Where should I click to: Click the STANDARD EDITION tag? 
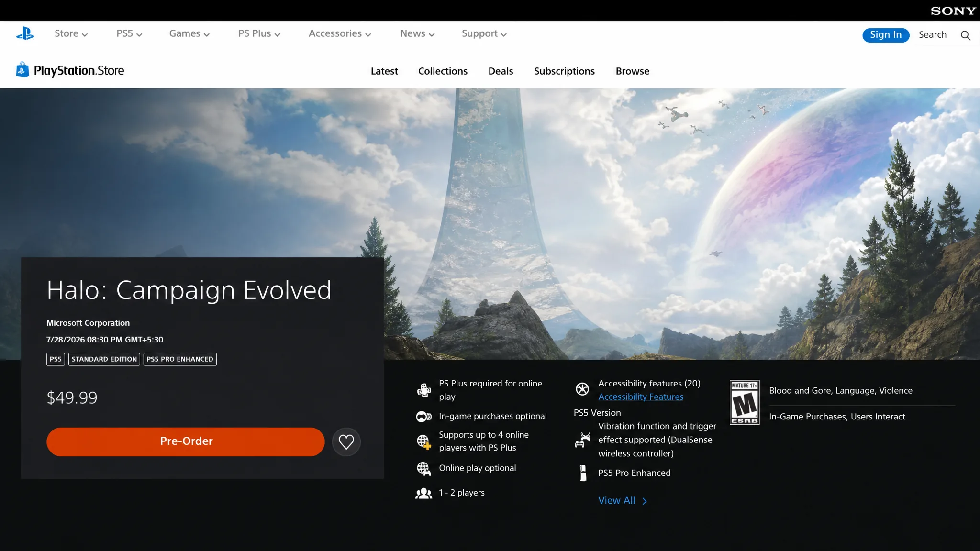click(x=104, y=359)
